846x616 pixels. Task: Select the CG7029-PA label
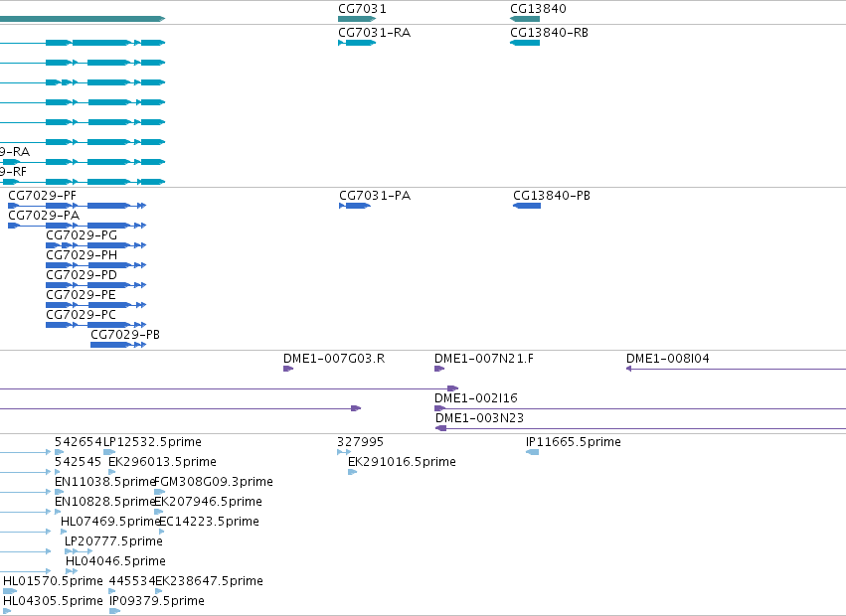[44, 216]
